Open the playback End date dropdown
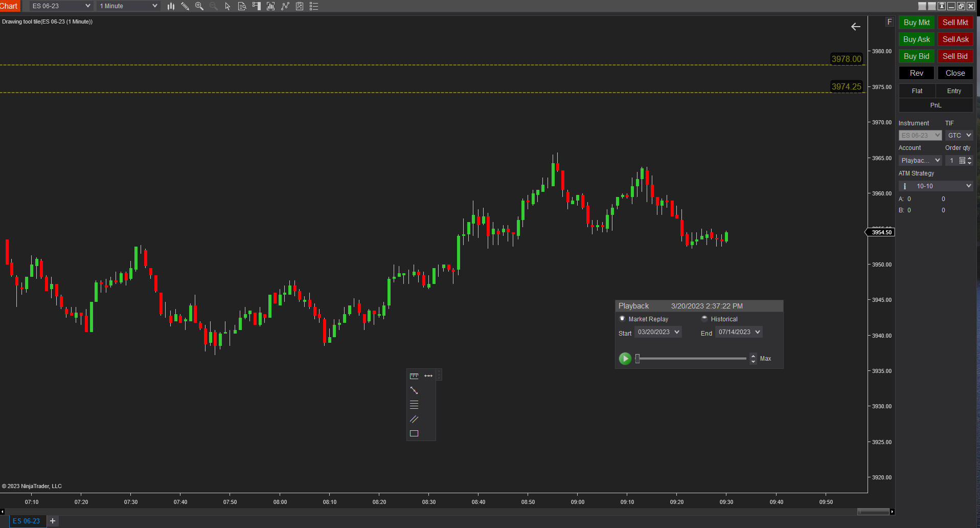Viewport: 980px width, 528px height. pos(739,332)
